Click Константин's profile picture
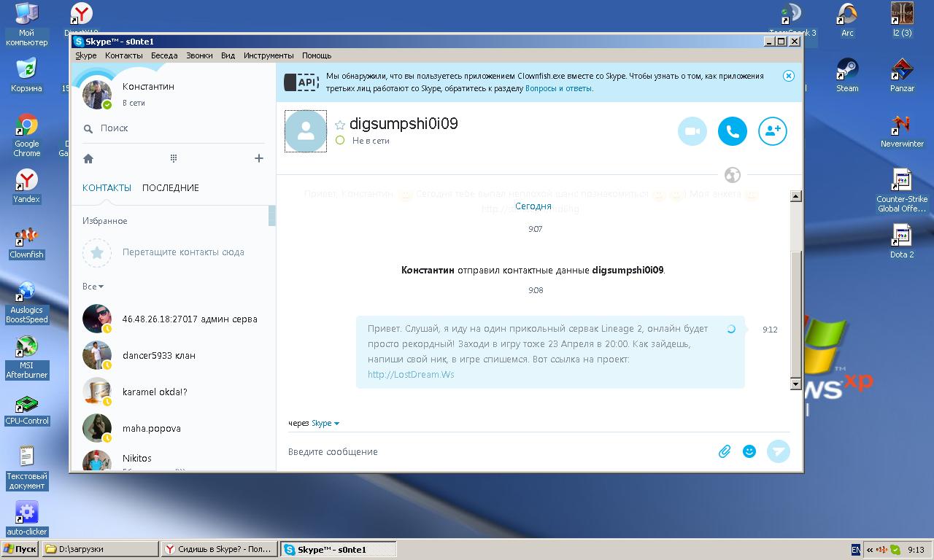 [97, 95]
